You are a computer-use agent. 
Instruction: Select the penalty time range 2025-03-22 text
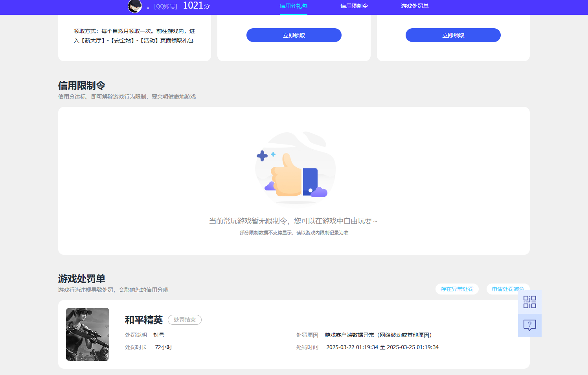tap(382, 347)
